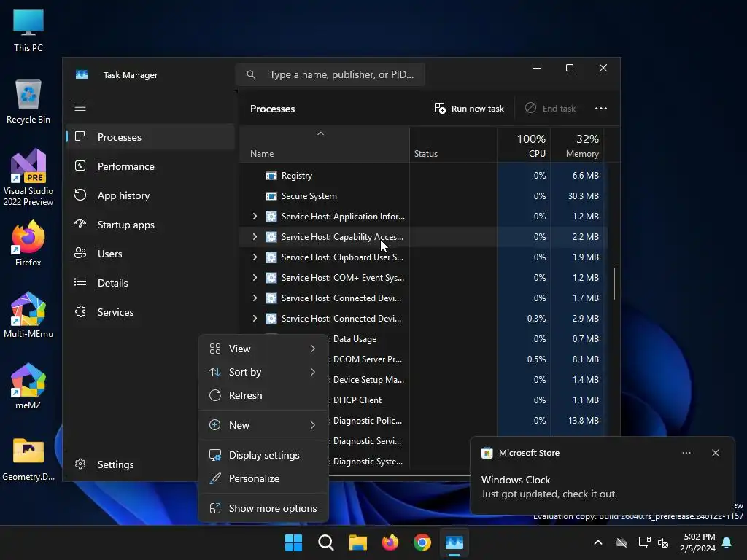This screenshot has height=560, width=747.
Task: Open the Windows Start button
Action: coord(293,542)
